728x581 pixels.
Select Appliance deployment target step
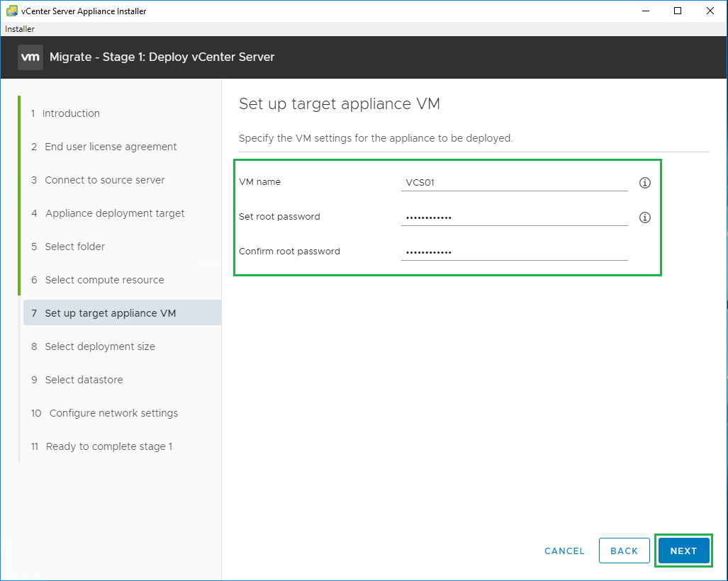click(114, 213)
